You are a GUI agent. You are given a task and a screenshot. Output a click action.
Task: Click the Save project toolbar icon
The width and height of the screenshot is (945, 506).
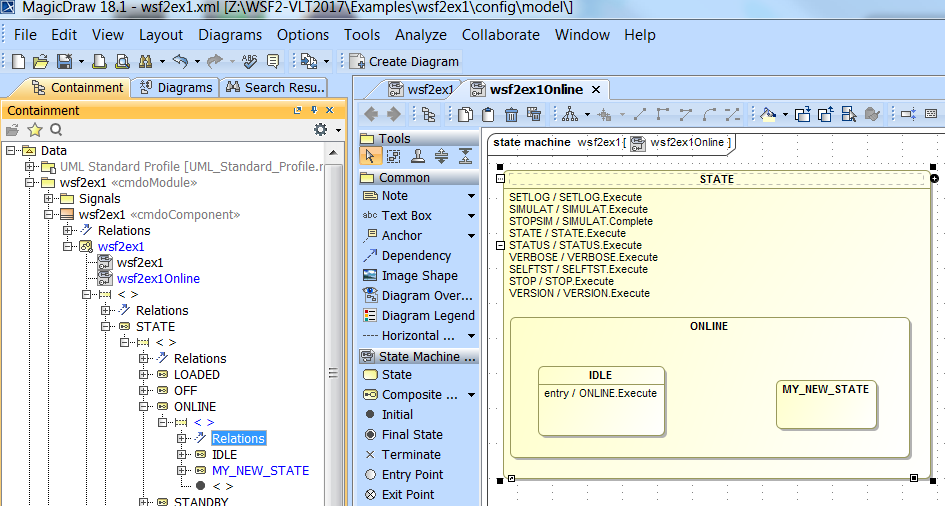63,61
